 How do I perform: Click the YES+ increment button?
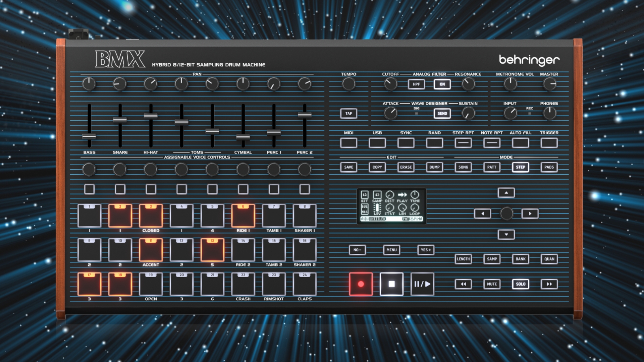pos(426,250)
